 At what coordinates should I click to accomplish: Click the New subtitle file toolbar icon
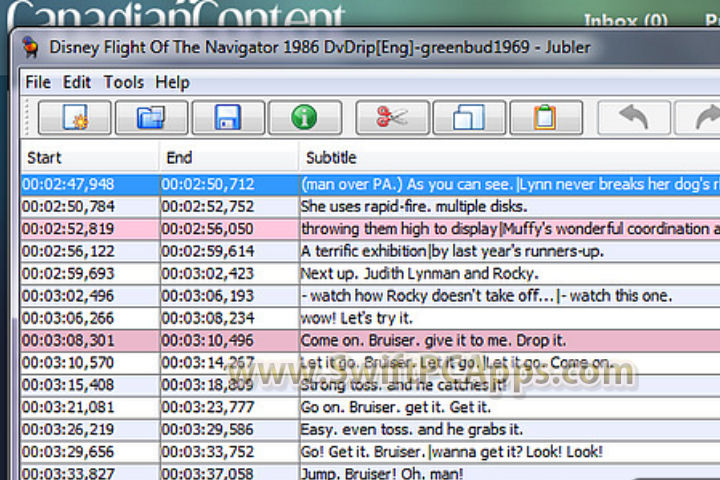74,118
